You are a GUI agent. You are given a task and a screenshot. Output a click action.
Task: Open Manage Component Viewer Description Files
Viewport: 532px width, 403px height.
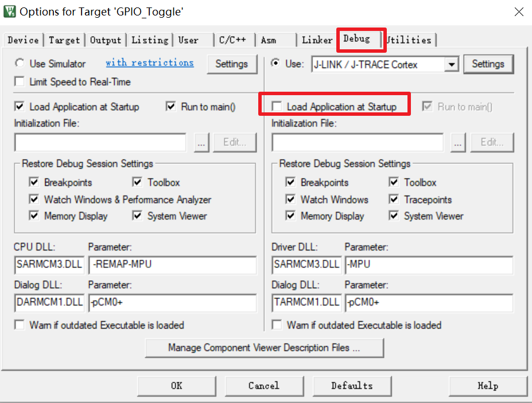click(265, 348)
